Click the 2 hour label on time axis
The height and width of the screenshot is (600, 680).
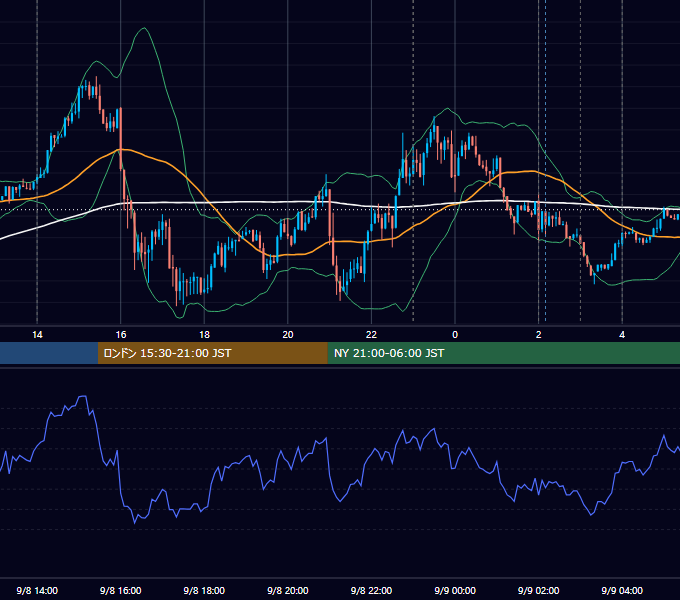[539, 335]
